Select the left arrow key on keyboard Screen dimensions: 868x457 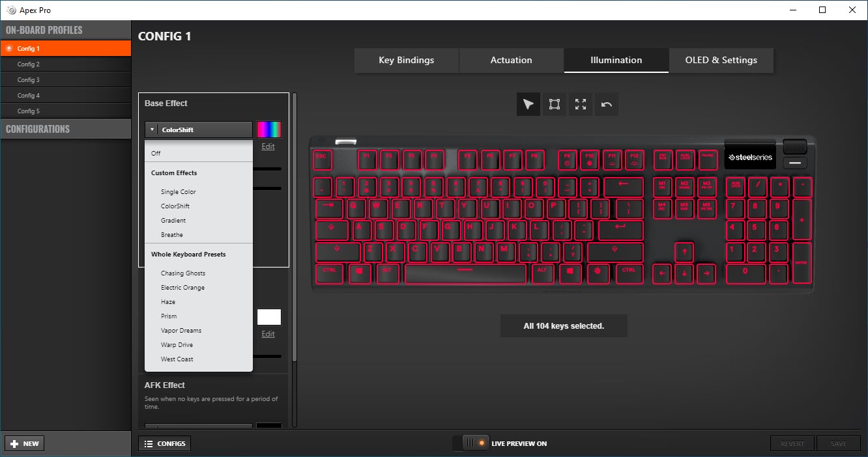click(661, 273)
